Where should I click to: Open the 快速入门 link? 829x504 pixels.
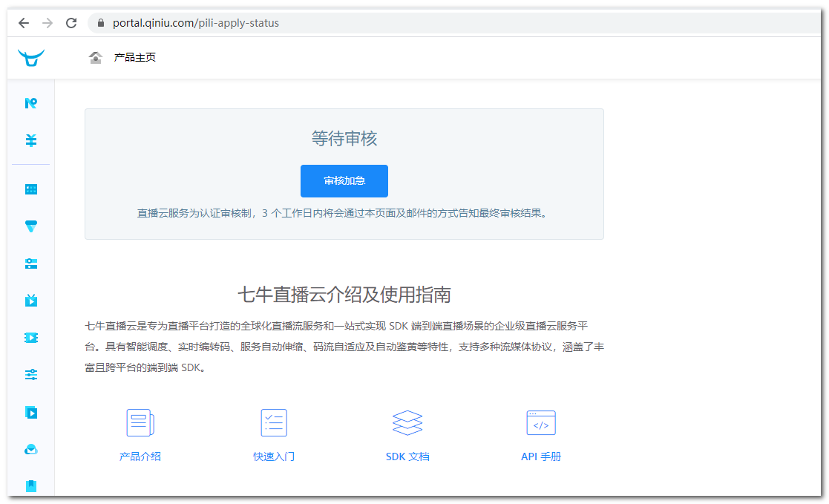pos(274,456)
